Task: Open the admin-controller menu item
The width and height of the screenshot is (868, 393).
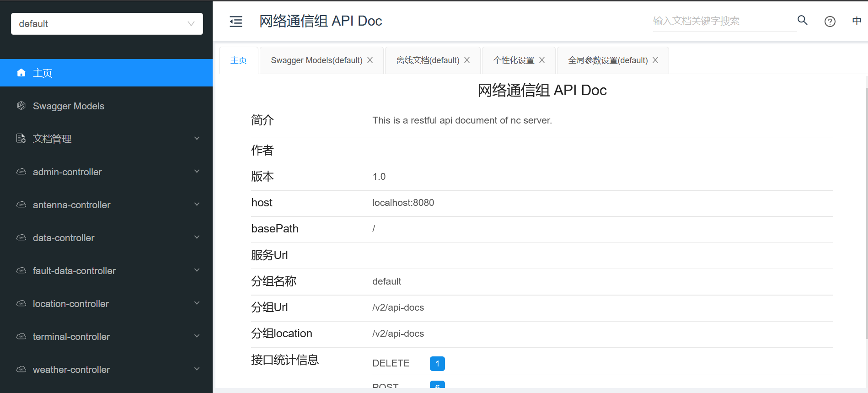Action: [x=106, y=172]
